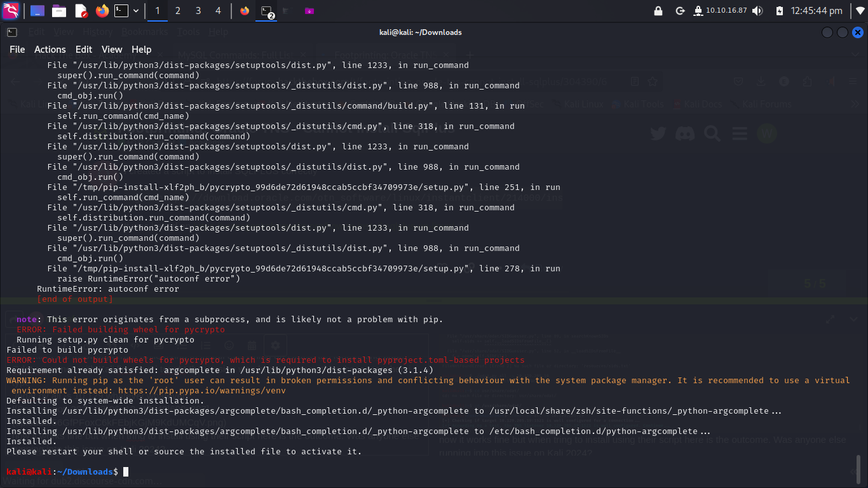Switch to workspace 4
The width and height of the screenshot is (868, 488).
(219, 11)
